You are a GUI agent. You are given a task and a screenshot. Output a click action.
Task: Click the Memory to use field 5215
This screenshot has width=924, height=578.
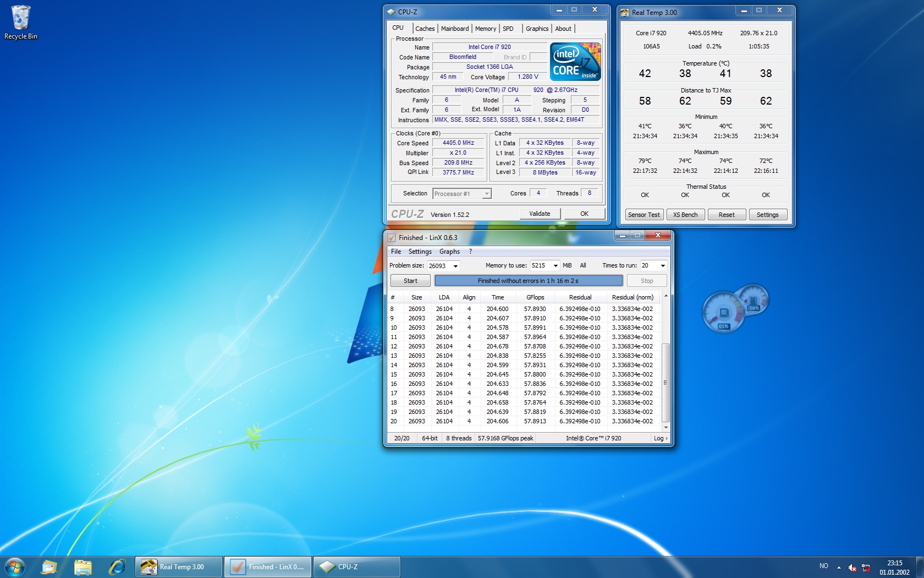click(x=540, y=266)
